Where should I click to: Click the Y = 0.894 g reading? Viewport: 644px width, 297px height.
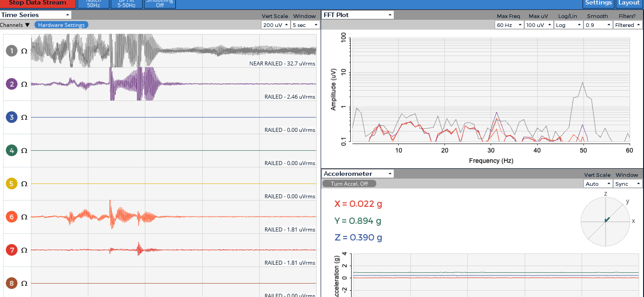coord(358,221)
